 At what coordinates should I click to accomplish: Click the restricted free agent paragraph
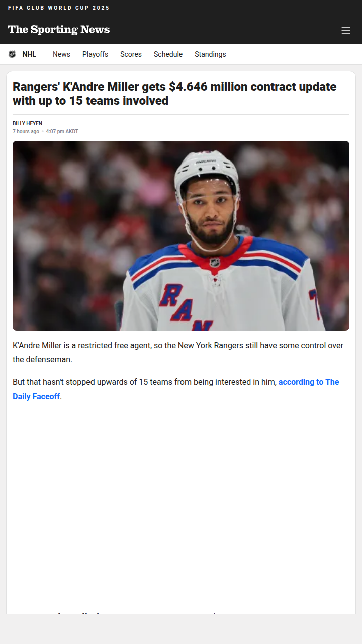tap(178, 353)
